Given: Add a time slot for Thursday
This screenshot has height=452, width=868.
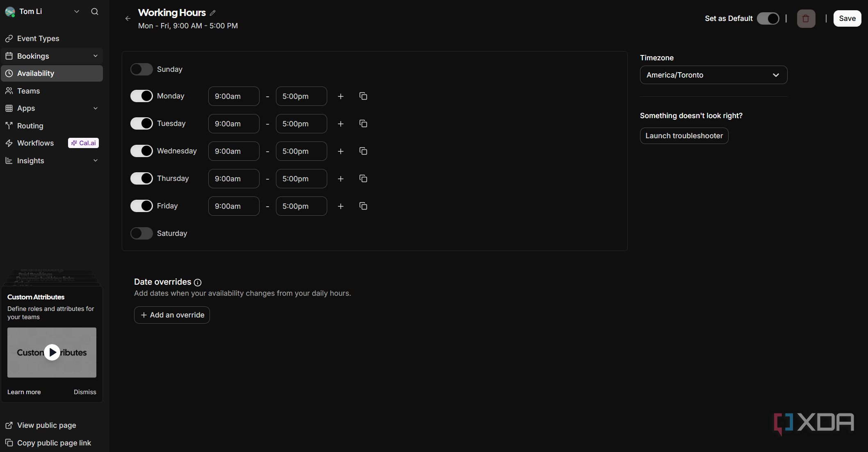Looking at the screenshot, I should (341, 179).
